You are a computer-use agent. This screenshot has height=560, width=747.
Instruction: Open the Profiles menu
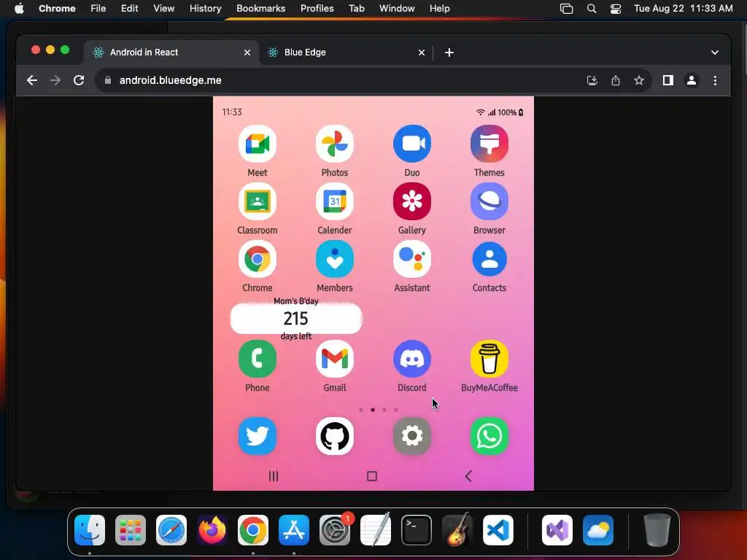tap(317, 8)
